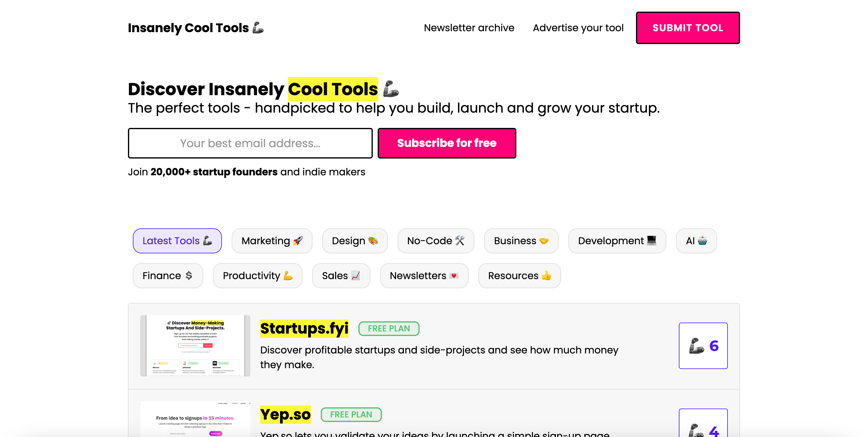Screen dimensions: 868x437
Task: Filter tools by Finance category
Action: [x=168, y=276]
